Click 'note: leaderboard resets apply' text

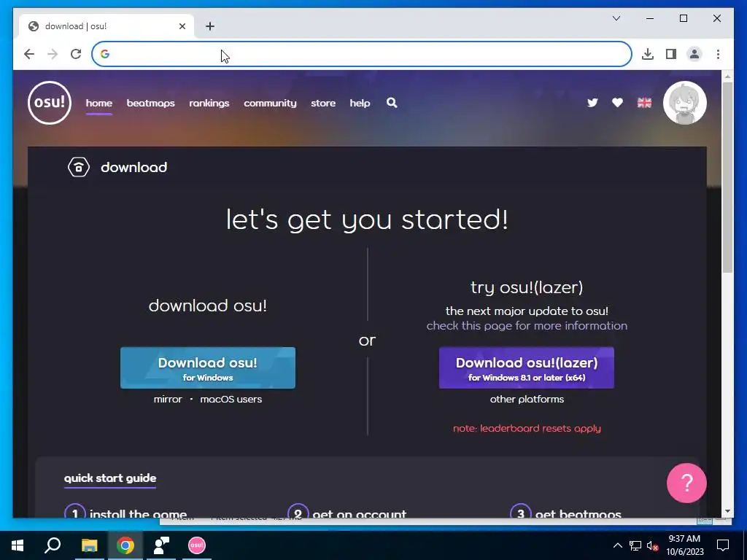pos(527,428)
